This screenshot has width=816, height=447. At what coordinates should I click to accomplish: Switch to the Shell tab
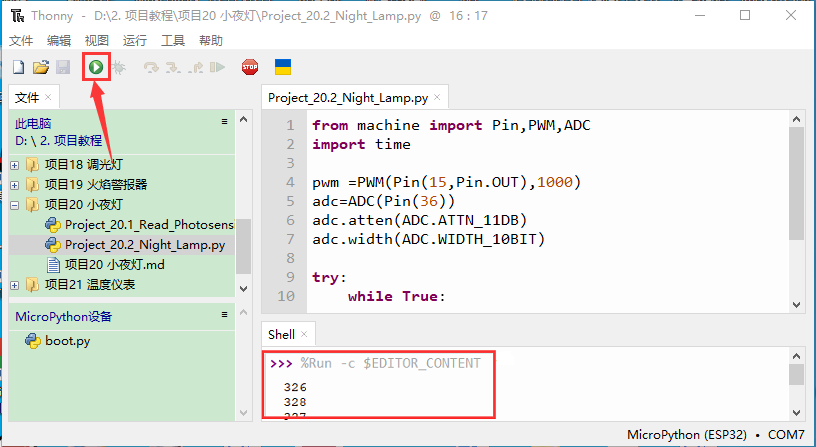coord(281,334)
